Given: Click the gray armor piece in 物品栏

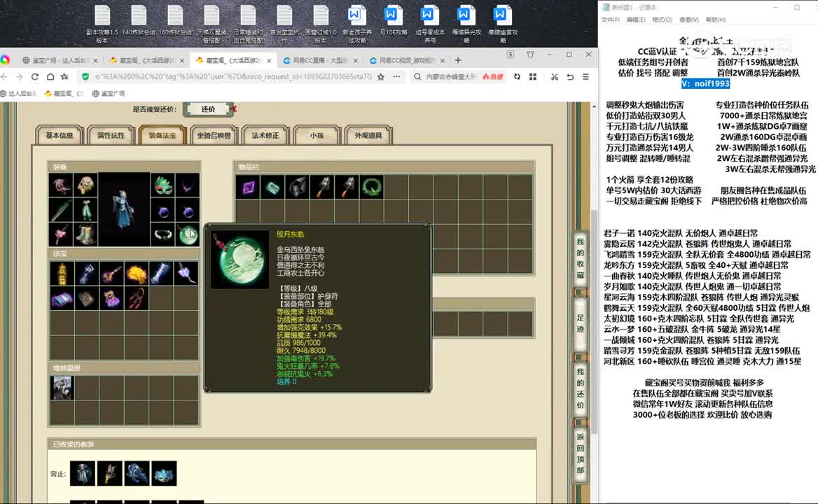Looking at the screenshot, I should (x=298, y=187).
